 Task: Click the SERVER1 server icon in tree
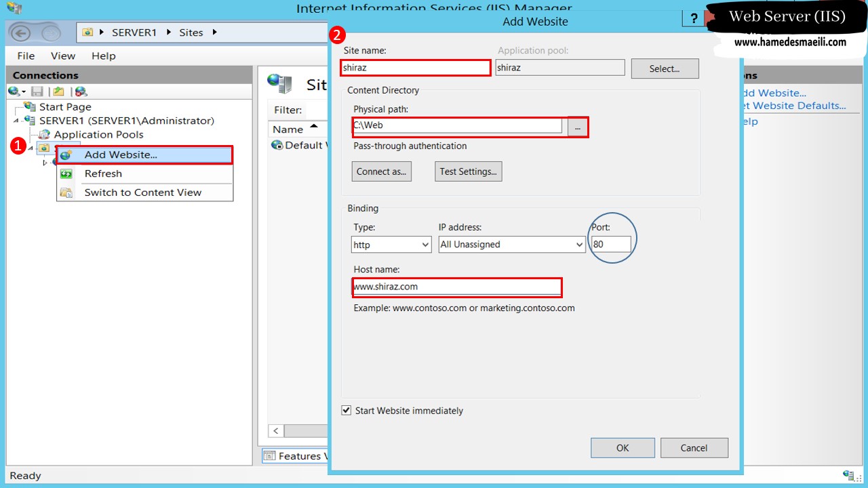30,121
